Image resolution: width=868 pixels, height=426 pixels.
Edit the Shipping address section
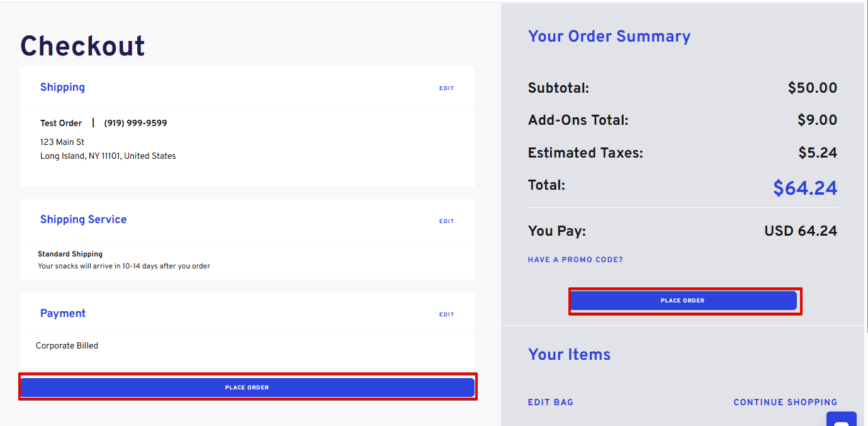coord(446,88)
